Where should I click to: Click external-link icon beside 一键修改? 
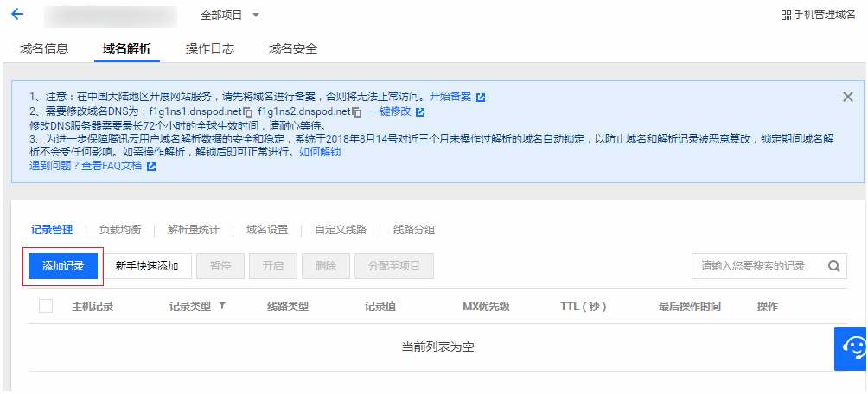(420, 111)
